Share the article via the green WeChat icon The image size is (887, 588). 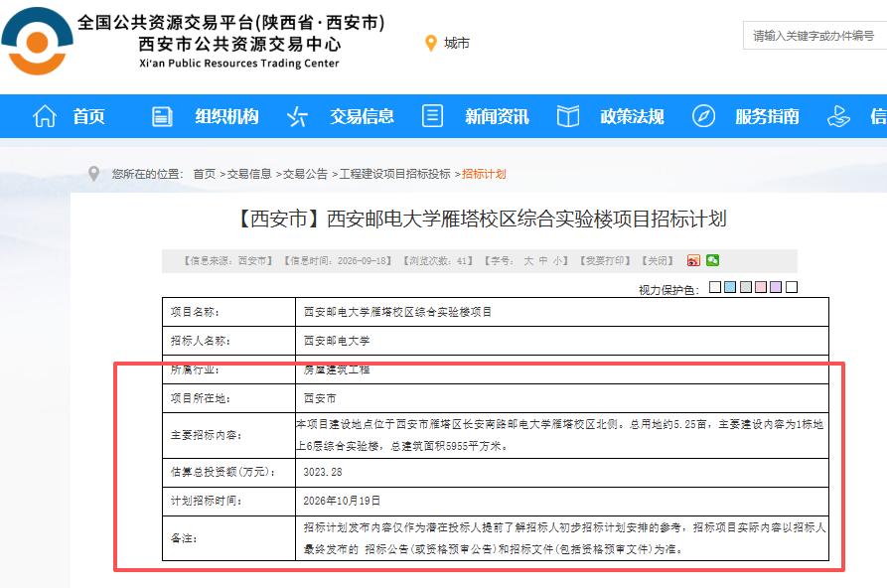[x=713, y=260]
